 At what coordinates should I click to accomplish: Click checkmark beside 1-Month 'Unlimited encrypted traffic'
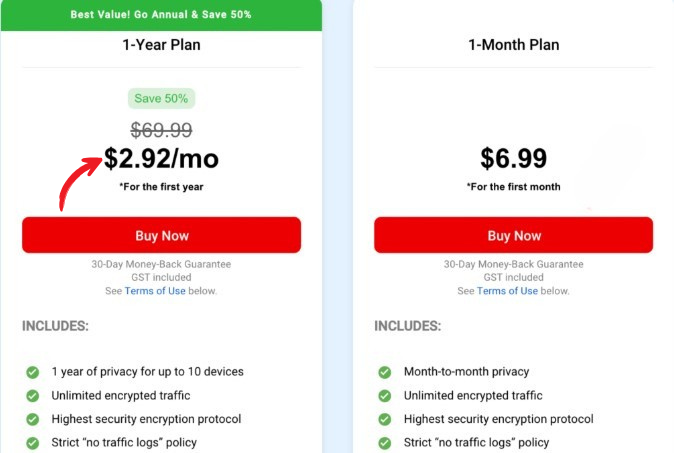tap(385, 396)
